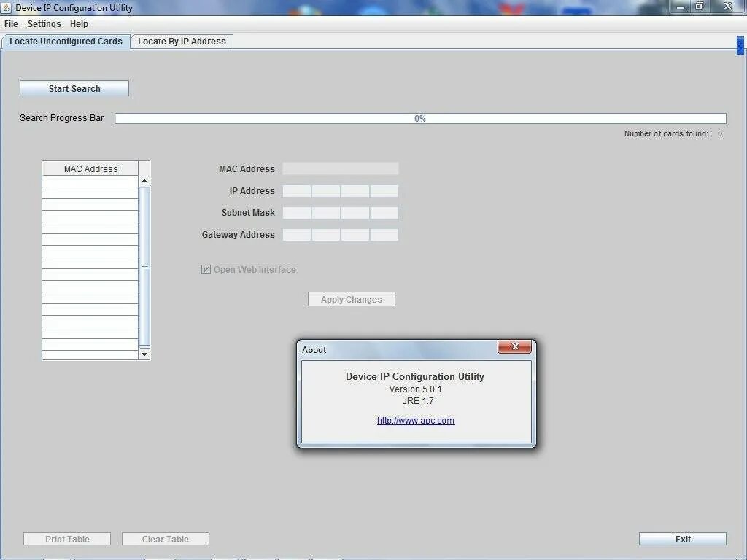Click the second octet of IP Address field
Viewport: 747px width, 560px height.
326,191
